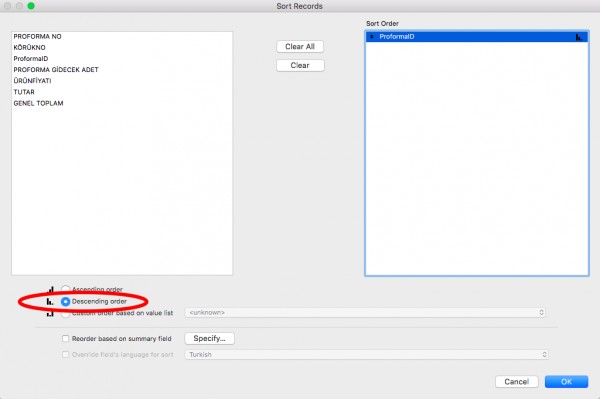Choose Custom order based on value list
This screenshot has height=399, width=600.
point(65,313)
